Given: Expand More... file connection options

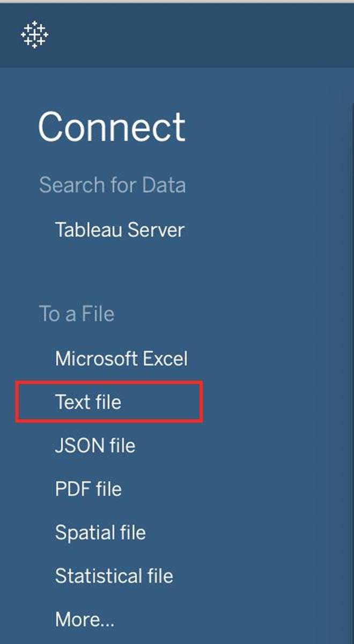Looking at the screenshot, I should [x=85, y=620].
